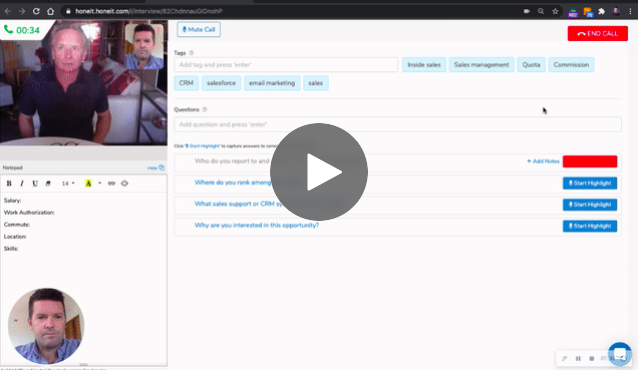Focus the Add tag input field
The image size is (638, 370).
click(x=286, y=65)
